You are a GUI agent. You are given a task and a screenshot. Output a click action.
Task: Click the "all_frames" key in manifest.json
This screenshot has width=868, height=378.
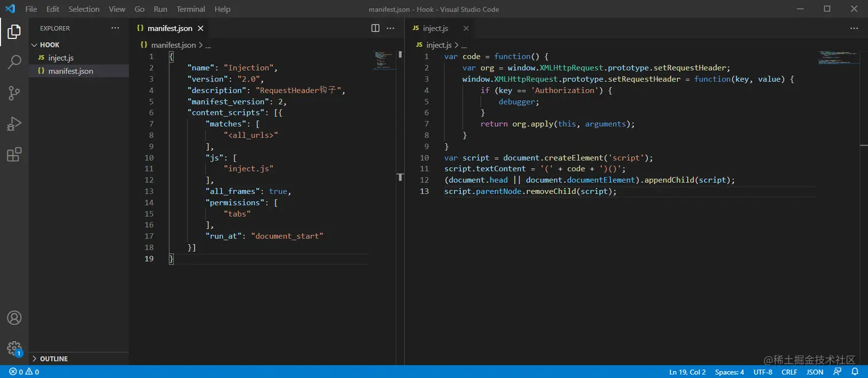click(233, 191)
